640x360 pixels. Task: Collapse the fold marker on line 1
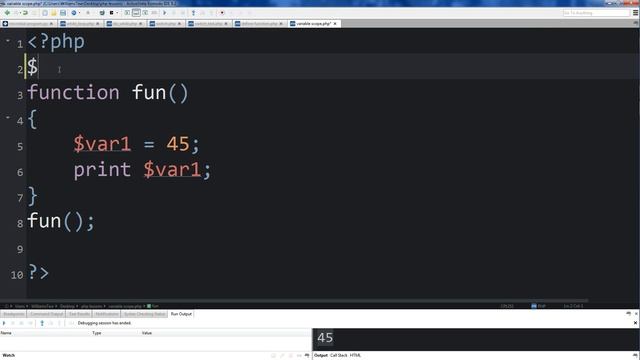point(8,40)
